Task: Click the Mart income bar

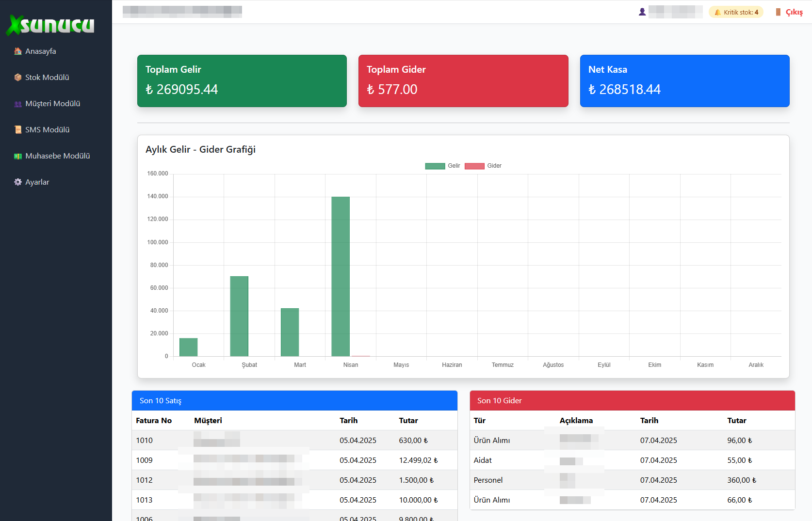Action: point(290,332)
